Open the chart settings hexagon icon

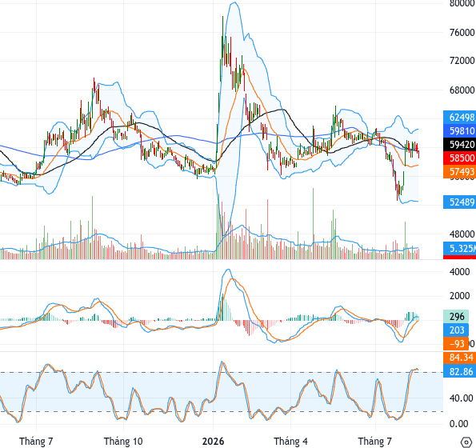[x=466, y=442]
